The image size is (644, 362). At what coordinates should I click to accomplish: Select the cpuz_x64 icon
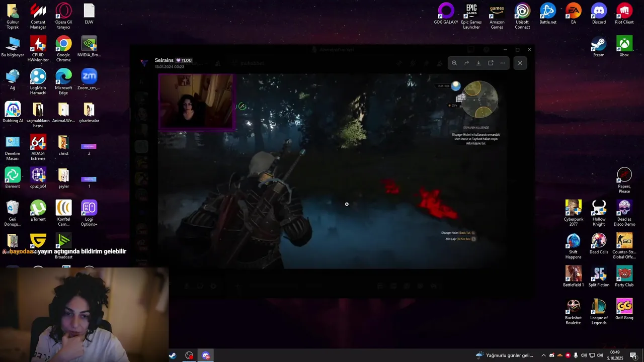tap(38, 178)
